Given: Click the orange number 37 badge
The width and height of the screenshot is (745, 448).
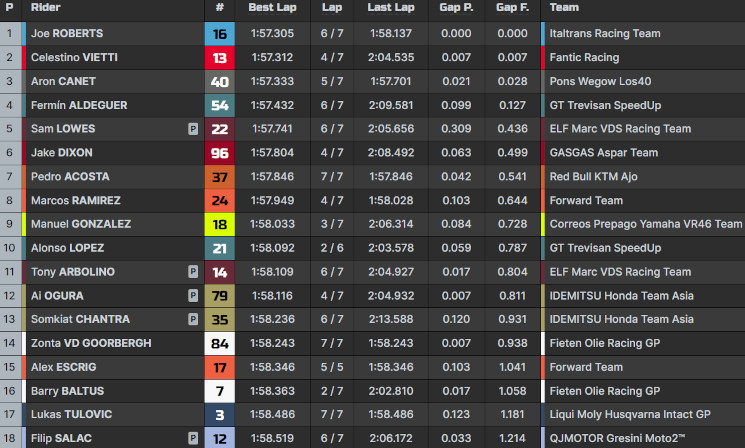Looking at the screenshot, I should pos(219,177).
